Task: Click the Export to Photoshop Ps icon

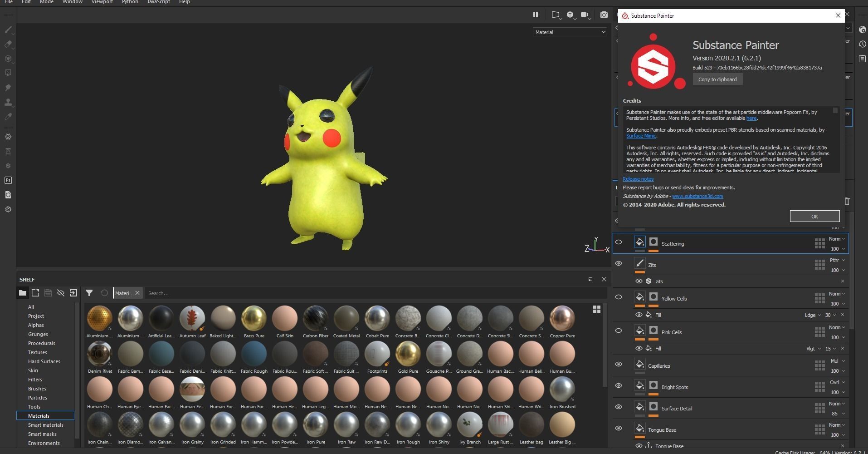Action: click(x=8, y=180)
